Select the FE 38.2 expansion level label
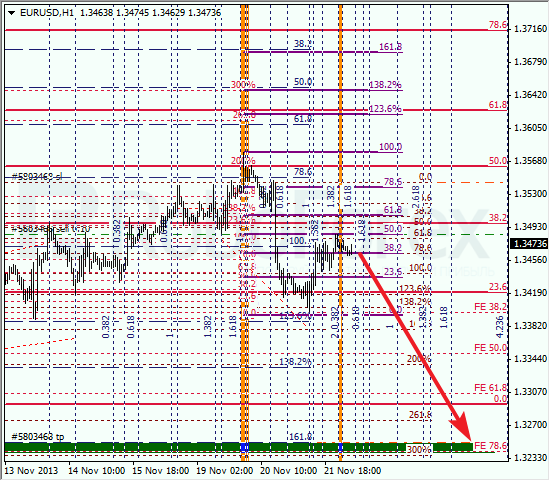Viewport: 550px width, 481px height. coord(490,307)
